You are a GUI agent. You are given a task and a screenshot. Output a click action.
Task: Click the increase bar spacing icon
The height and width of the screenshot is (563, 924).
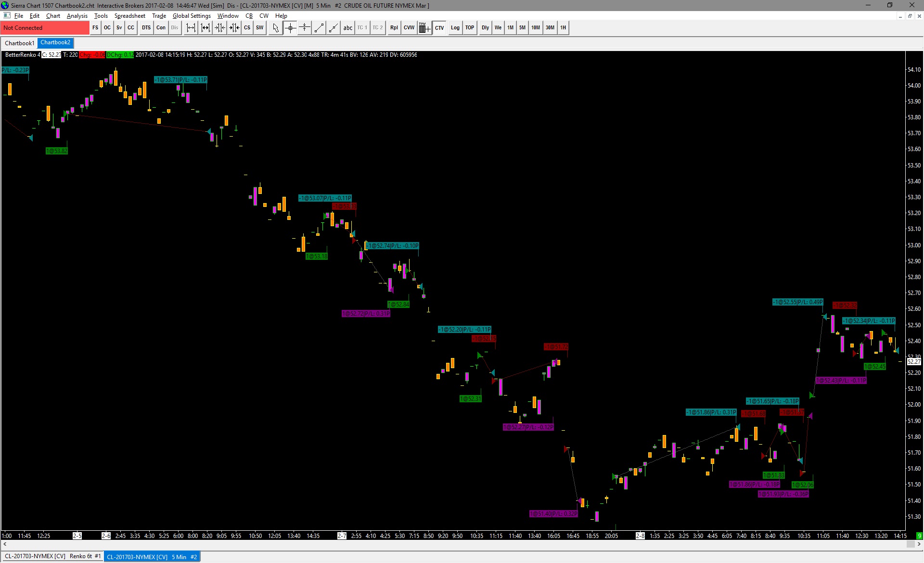(191, 28)
